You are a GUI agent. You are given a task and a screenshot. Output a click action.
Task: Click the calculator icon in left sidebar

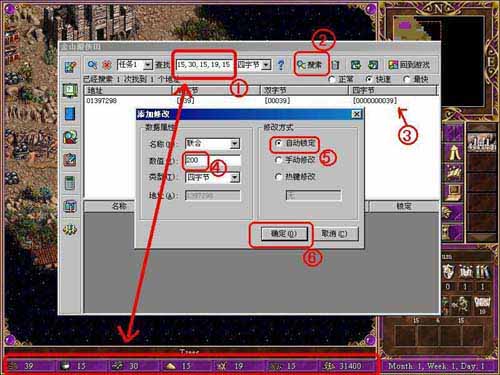tap(70, 183)
